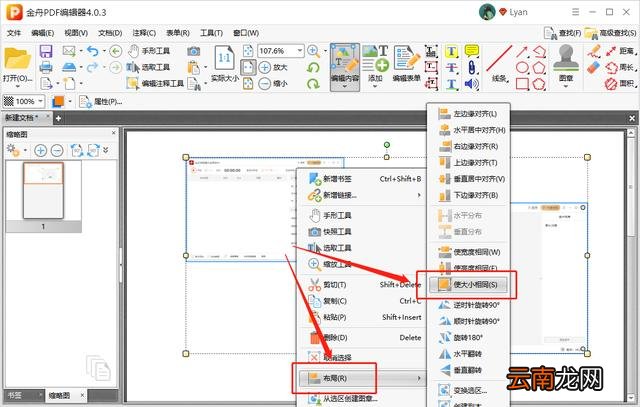
Task: Click thumbnail panel zoom out icon
Action: click(57, 150)
